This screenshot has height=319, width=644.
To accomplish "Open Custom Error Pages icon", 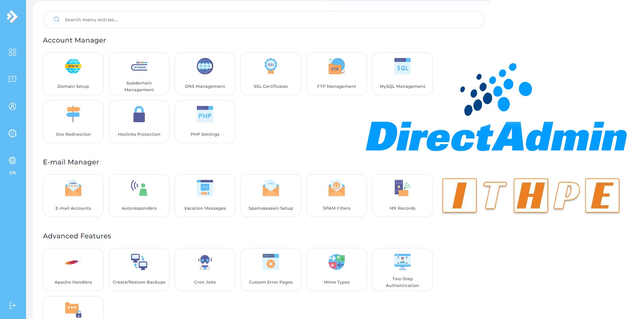I will click(271, 262).
